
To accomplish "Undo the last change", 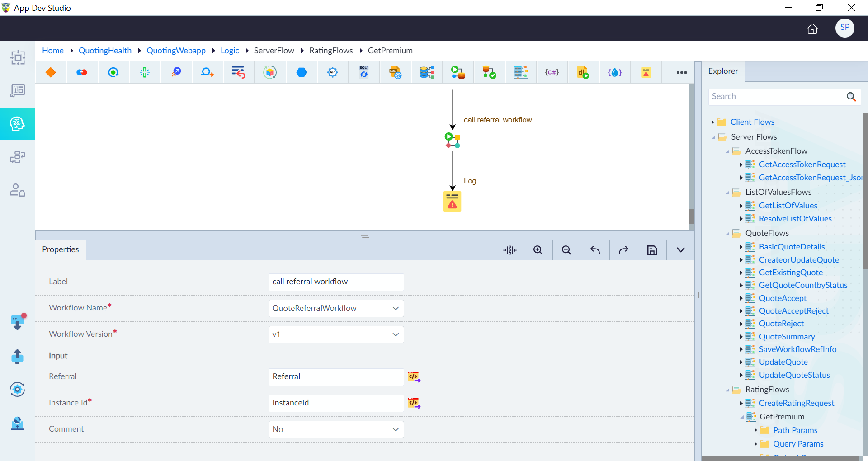I will (x=595, y=250).
